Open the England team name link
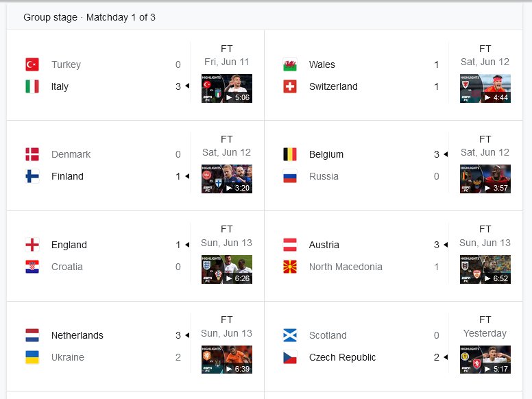The height and width of the screenshot is (399, 532). [69, 245]
